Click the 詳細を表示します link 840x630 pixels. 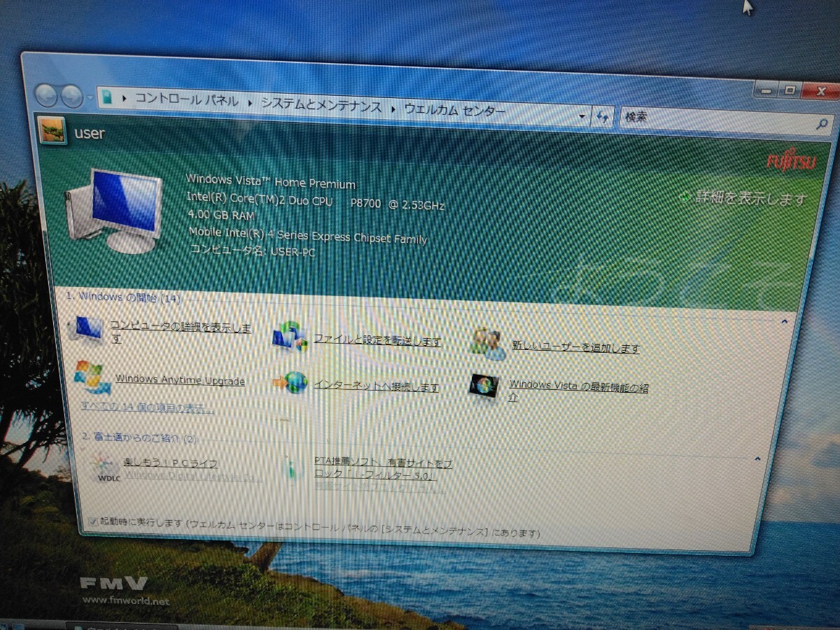coord(751,198)
